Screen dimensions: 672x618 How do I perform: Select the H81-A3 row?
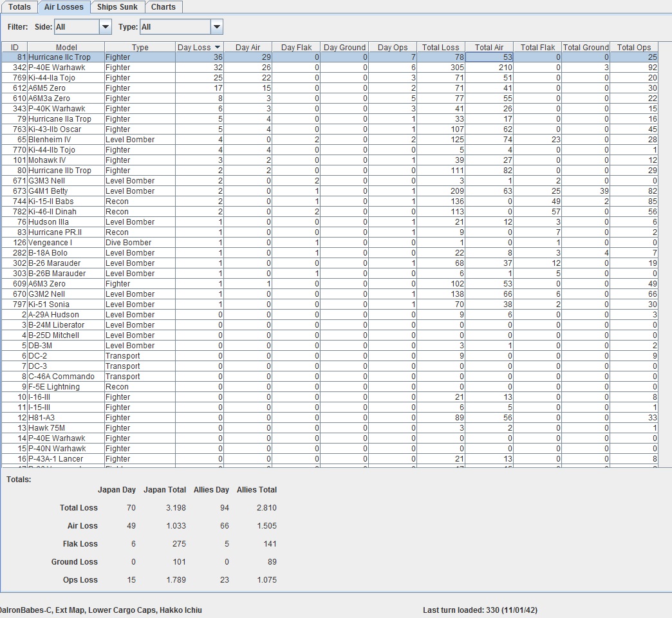330,417
